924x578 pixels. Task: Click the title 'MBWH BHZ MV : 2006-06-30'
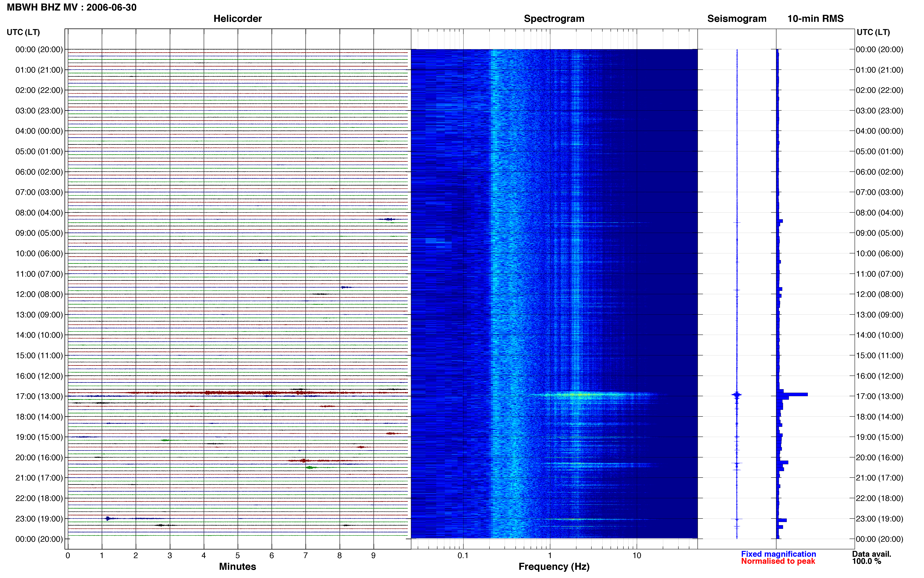pyautogui.click(x=71, y=7)
